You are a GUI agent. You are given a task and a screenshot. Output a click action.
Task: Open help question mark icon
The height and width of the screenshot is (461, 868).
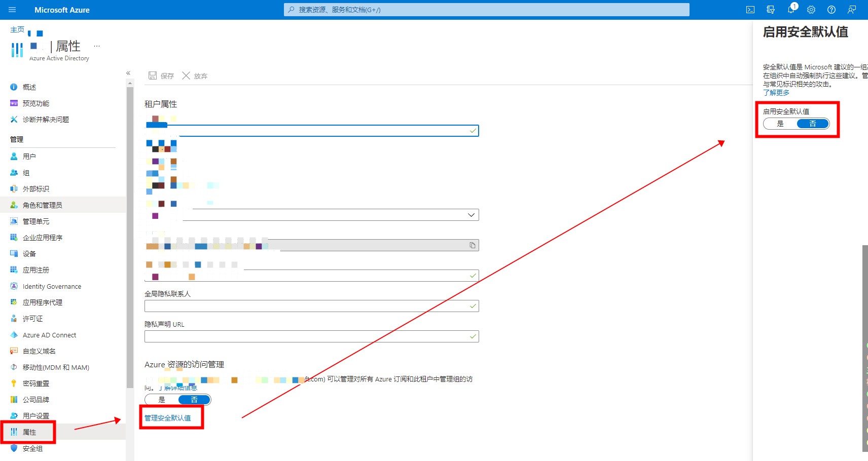[831, 10]
